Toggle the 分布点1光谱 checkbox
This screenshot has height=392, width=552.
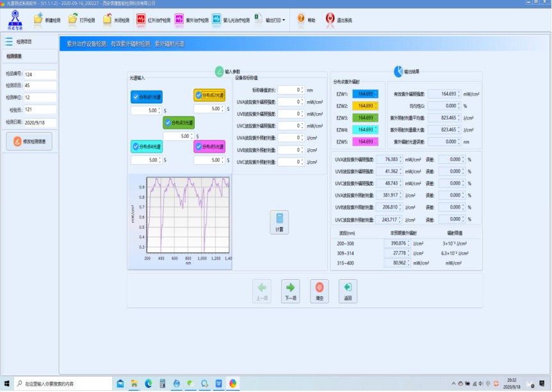(136, 97)
